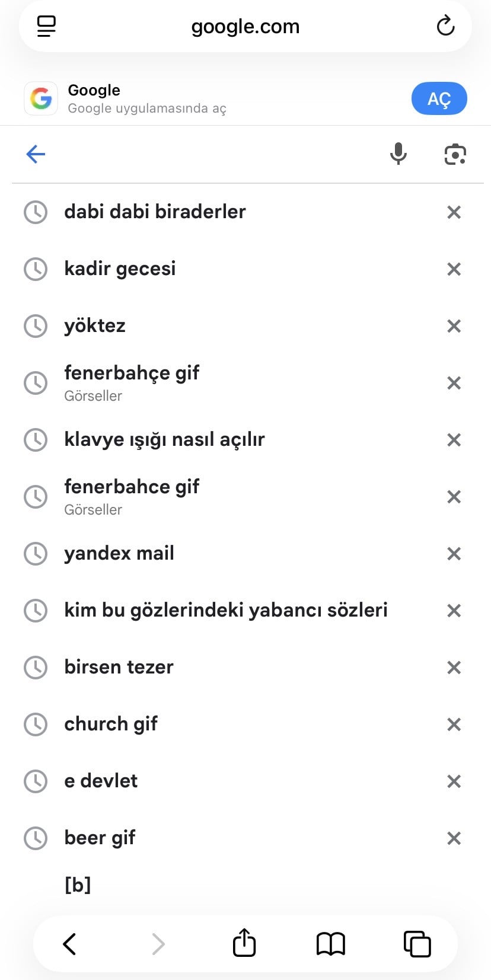Search for "klavye ışığı nasıl açılır"

point(164,439)
